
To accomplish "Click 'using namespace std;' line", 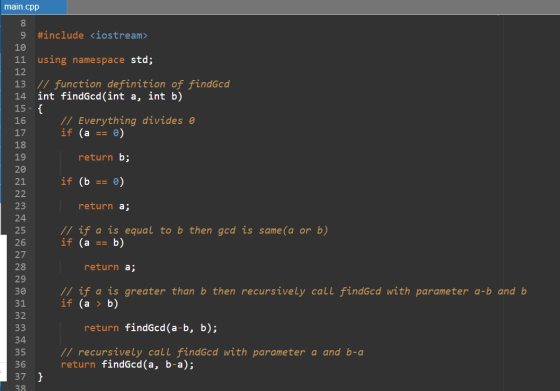I will point(95,60).
